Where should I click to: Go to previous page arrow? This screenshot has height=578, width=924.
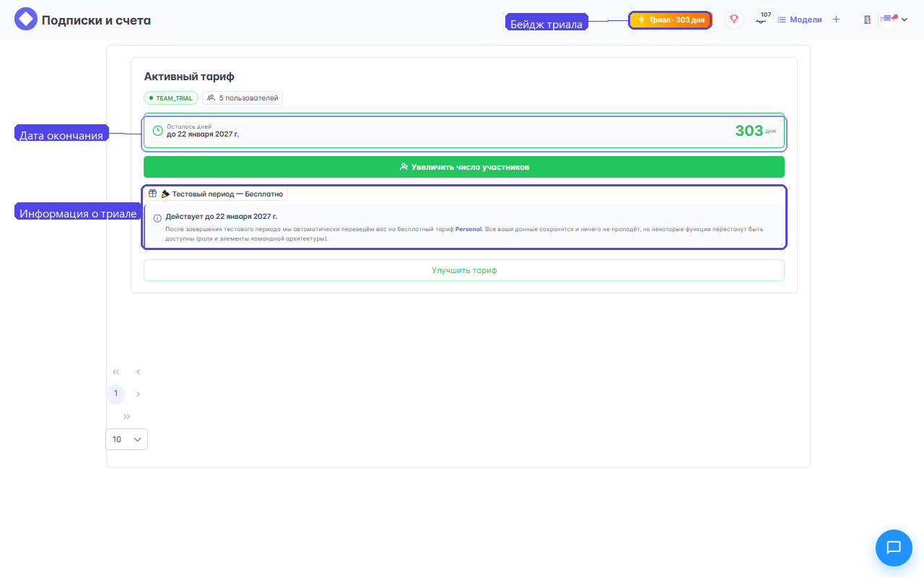(x=138, y=372)
